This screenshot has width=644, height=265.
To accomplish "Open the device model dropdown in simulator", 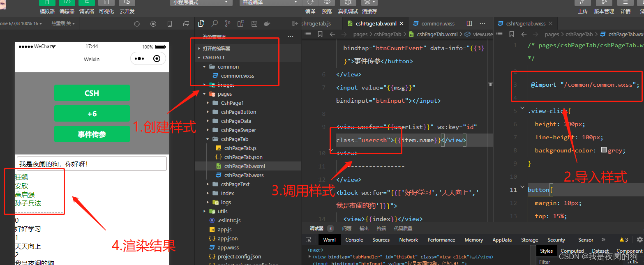I will [21, 24].
